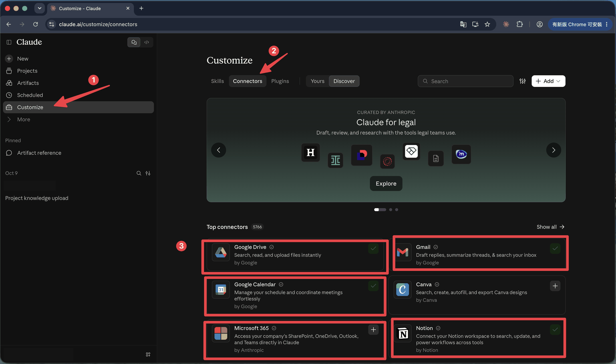Viewport: 616px width, 364px height.
Task: Open the Add dropdown menu
Action: tap(548, 81)
